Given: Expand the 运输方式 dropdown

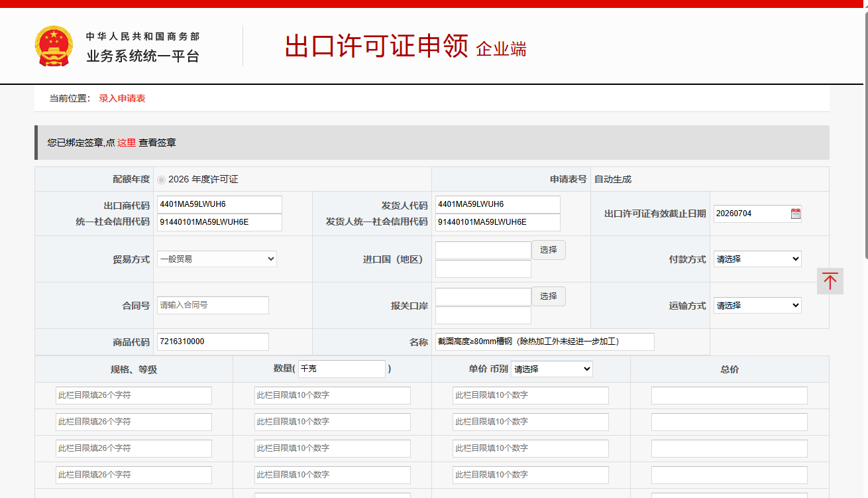Looking at the screenshot, I should click(x=757, y=306).
